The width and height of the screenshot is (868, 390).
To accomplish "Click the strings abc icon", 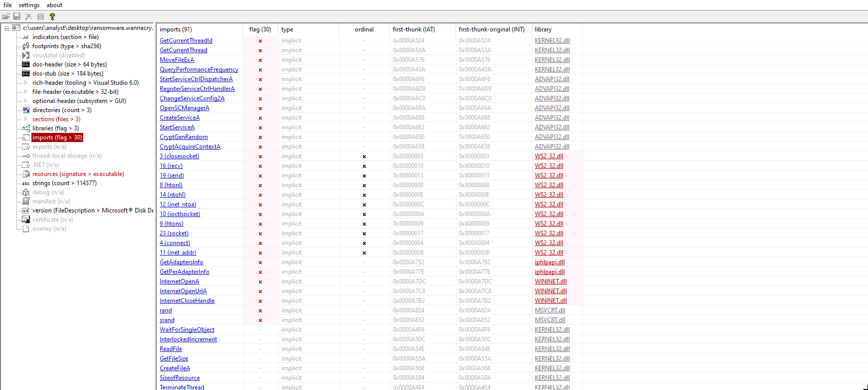I will pyautogui.click(x=26, y=183).
